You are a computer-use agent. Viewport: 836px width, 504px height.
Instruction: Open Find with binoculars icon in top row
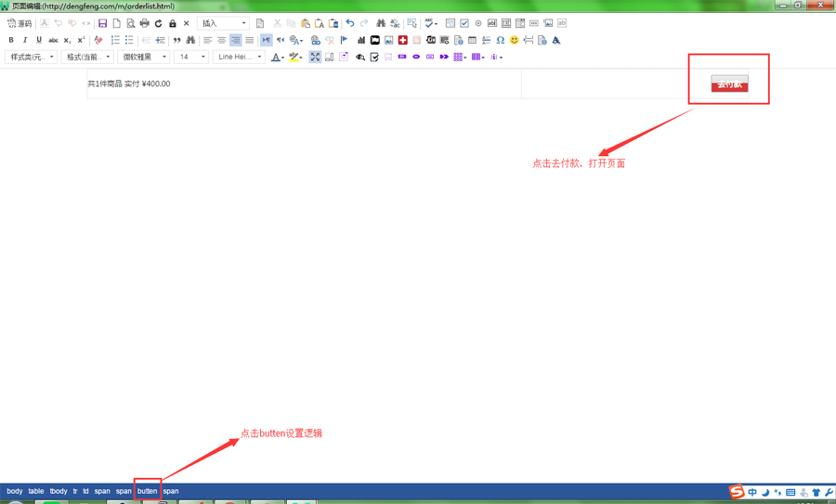coord(381,23)
